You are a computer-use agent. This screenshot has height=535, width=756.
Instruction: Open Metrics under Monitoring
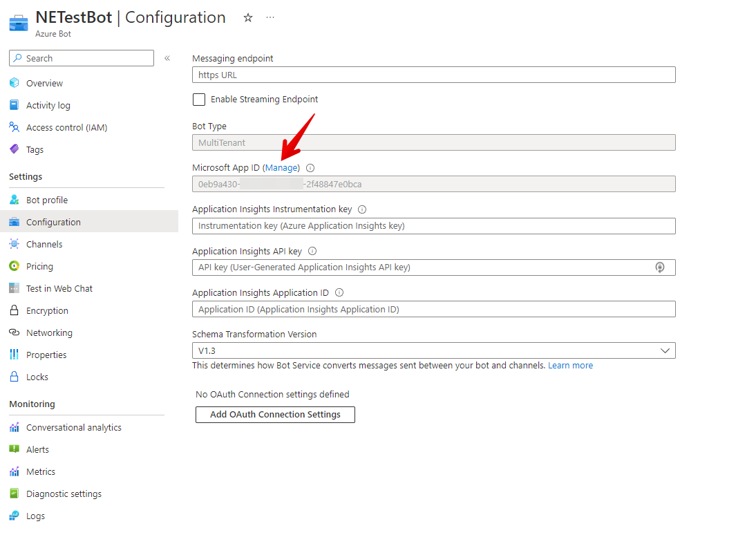[x=41, y=471]
